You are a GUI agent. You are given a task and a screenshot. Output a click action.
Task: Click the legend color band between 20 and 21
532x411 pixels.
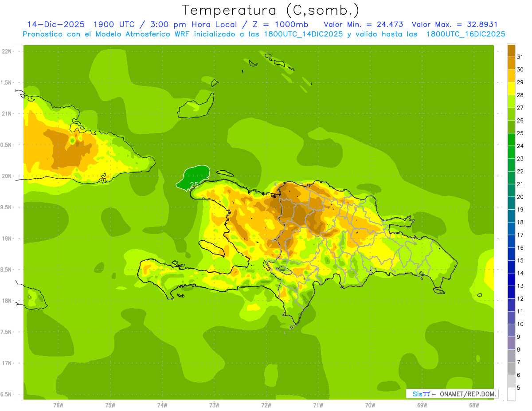[x=511, y=191]
